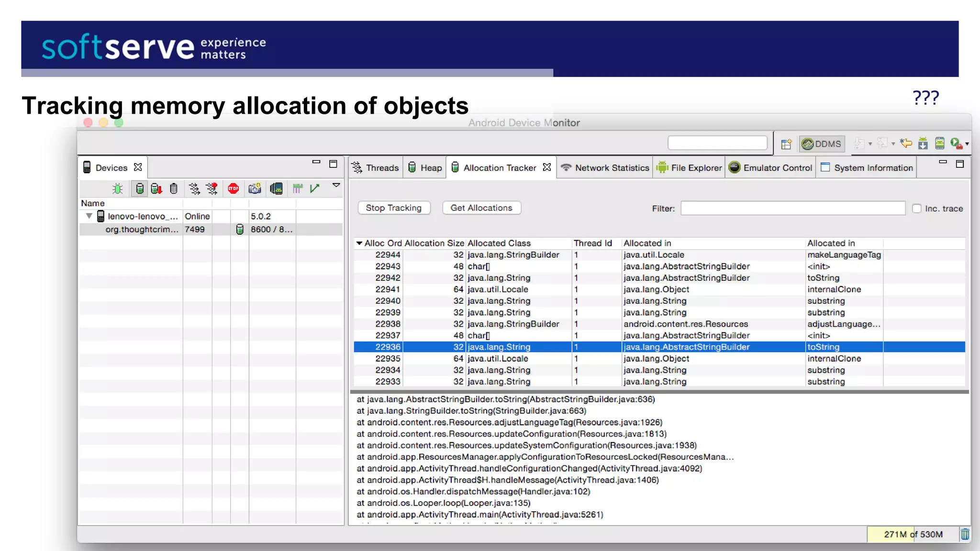Screen dimensions: 980x551
Task: Click the Run External Tools icon
Action: [x=956, y=143]
